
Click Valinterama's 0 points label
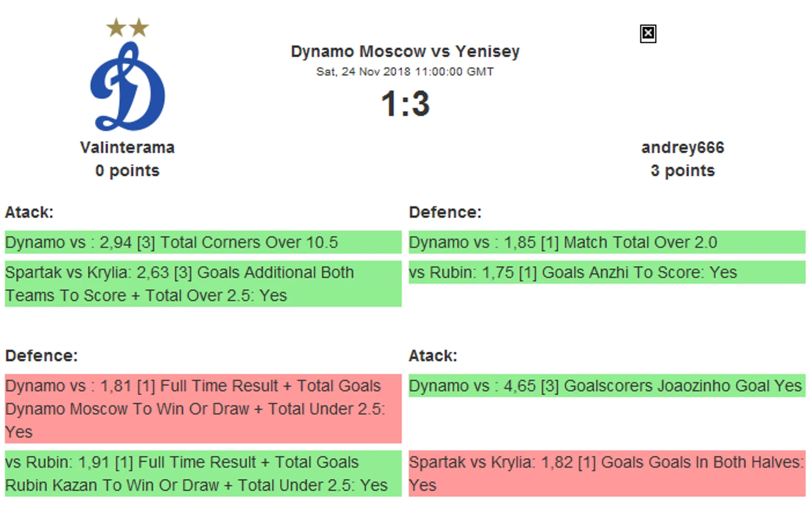[x=127, y=171]
